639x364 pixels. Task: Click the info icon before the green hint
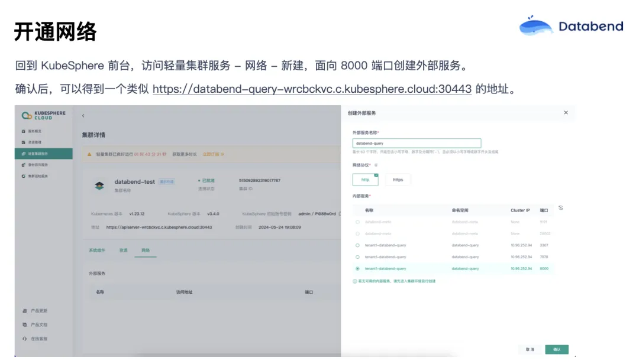click(x=354, y=281)
